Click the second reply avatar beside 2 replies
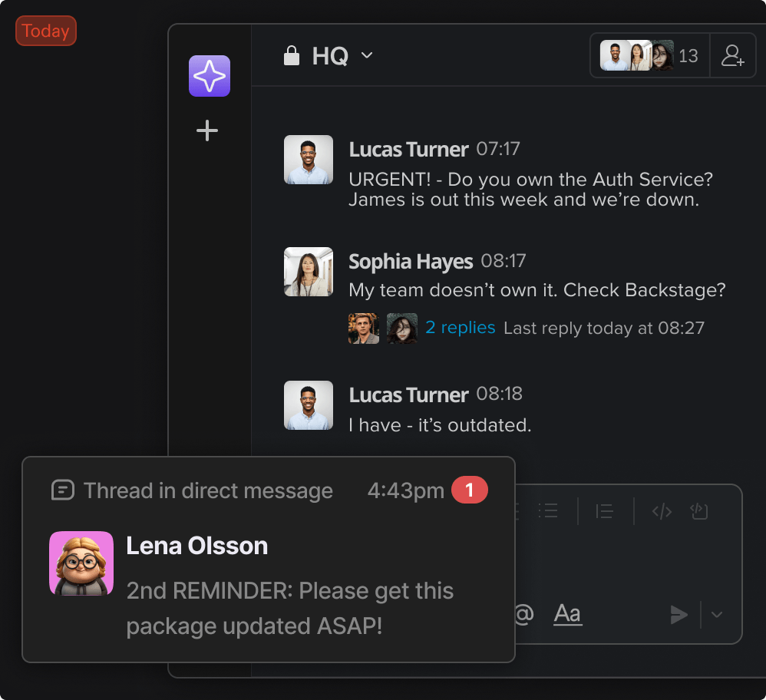The image size is (766, 700). click(402, 329)
